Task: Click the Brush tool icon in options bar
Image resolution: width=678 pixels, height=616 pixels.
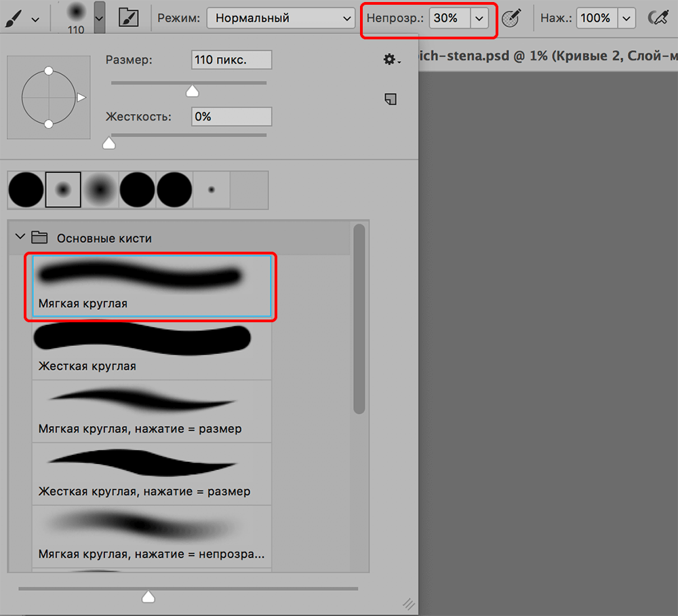Action: coord(14,18)
